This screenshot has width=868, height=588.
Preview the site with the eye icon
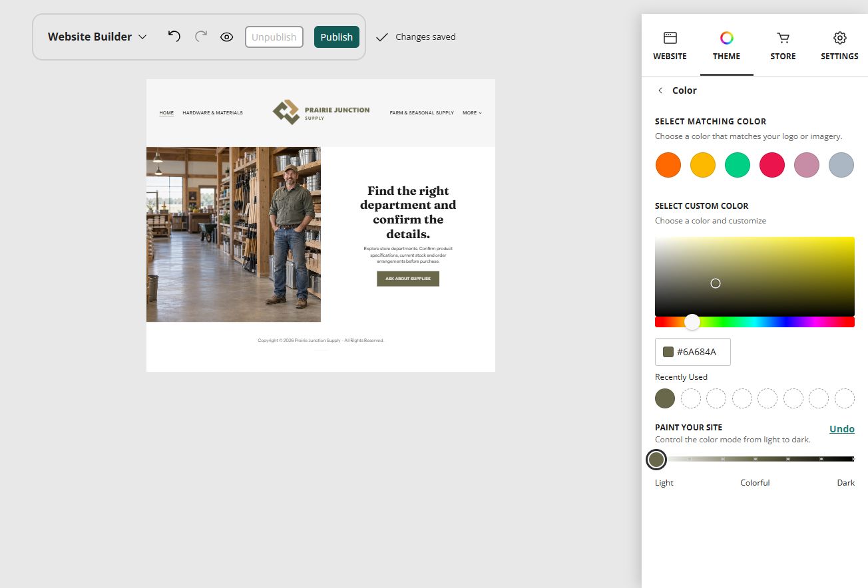(226, 37)
